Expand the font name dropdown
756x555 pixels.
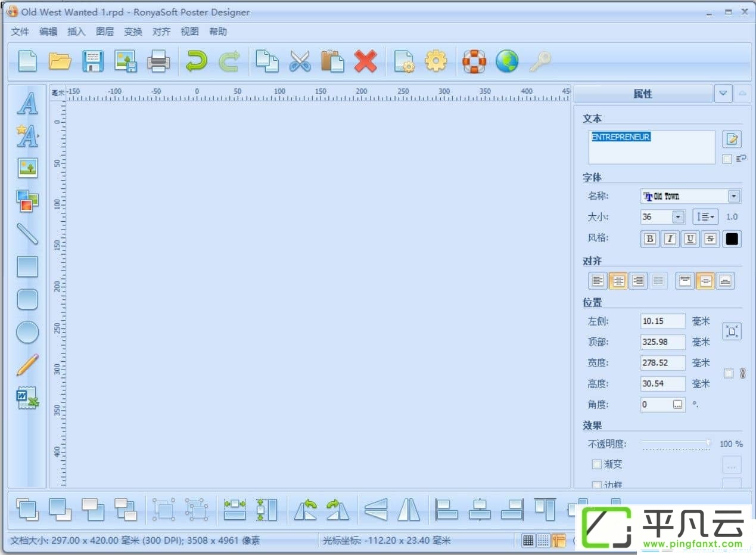point(734,196)
